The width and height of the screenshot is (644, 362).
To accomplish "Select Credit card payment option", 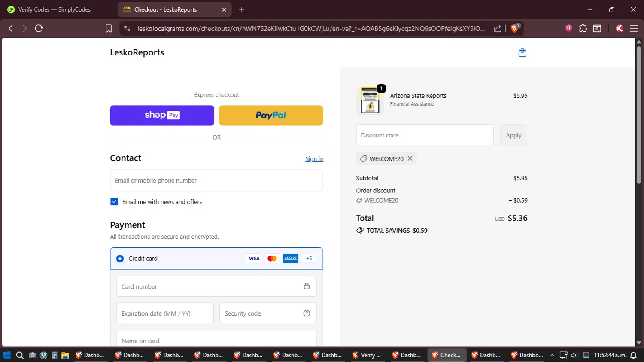I will (120, 259).
